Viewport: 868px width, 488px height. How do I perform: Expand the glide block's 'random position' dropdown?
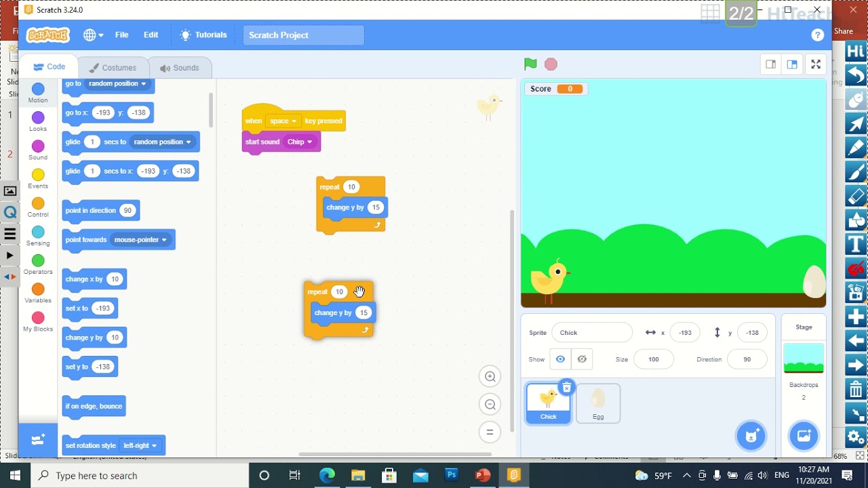click(163, 142)
